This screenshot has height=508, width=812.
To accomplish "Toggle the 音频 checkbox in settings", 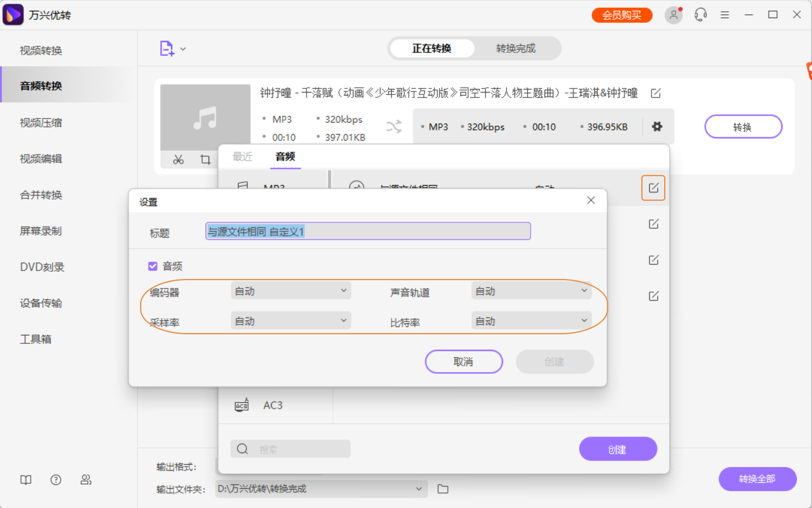I will (153, 266).
